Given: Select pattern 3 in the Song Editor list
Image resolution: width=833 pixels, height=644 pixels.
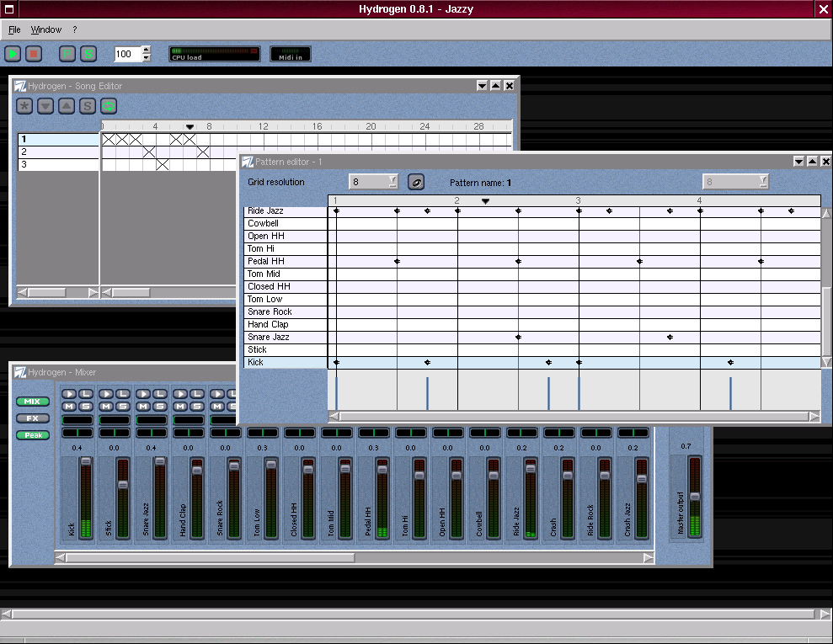Looking at the screenshot, I should (58, 165).
